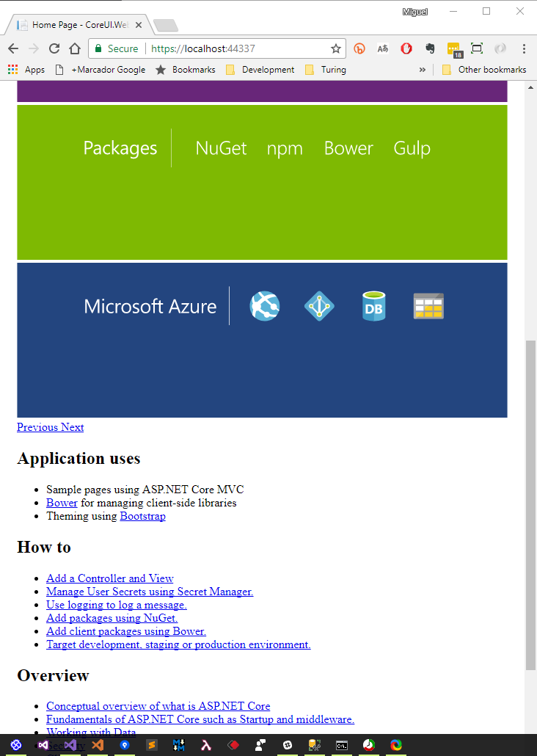
Task: Open Use logging to log a message link
Action: pos(117,605)
